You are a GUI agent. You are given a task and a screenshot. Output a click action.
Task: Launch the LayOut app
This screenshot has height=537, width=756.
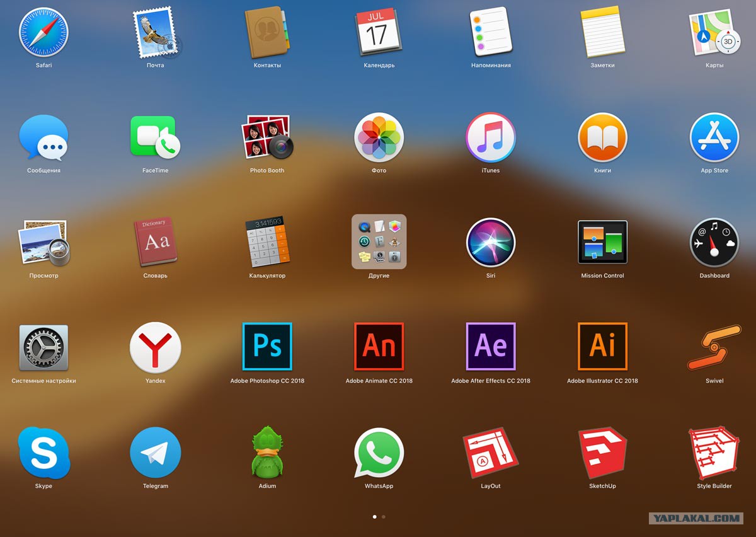click(491, 453)
